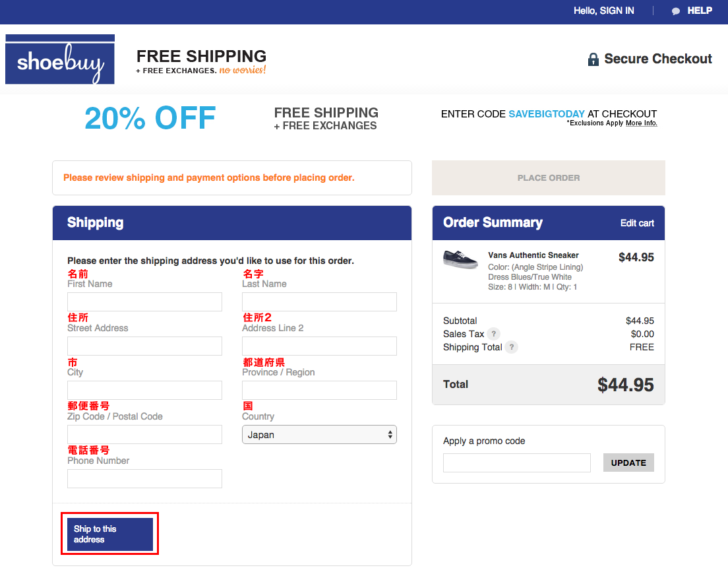Focus the First Name input field
This screenshot has width=728, height=576.
tap(145, 302)
